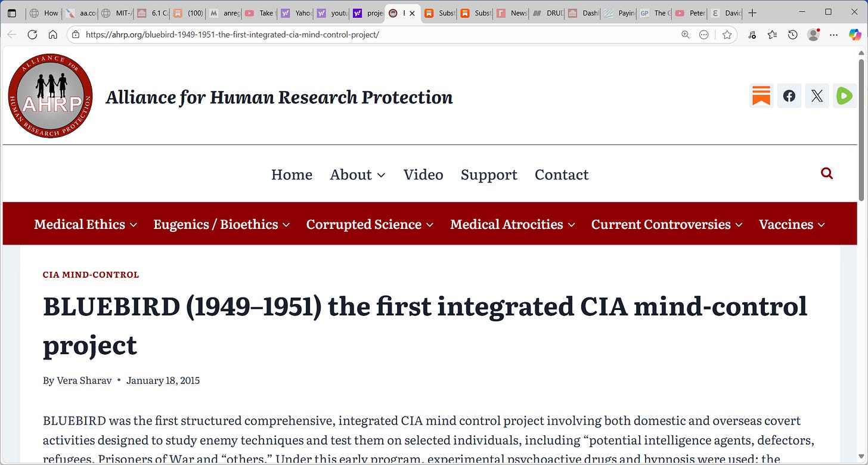Click the browser back arrow

coord(12,35)
